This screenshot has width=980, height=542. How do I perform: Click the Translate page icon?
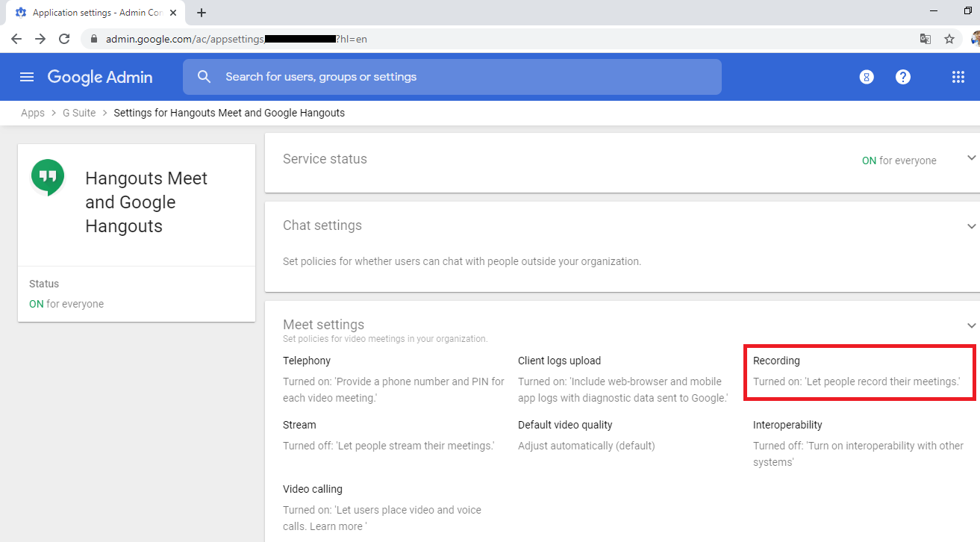pos(926,39)
